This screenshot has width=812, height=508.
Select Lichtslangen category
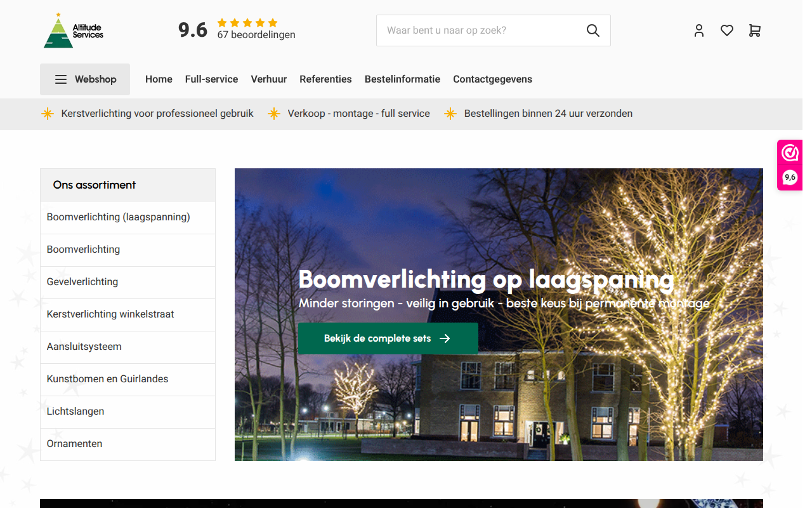coord(128,412)
